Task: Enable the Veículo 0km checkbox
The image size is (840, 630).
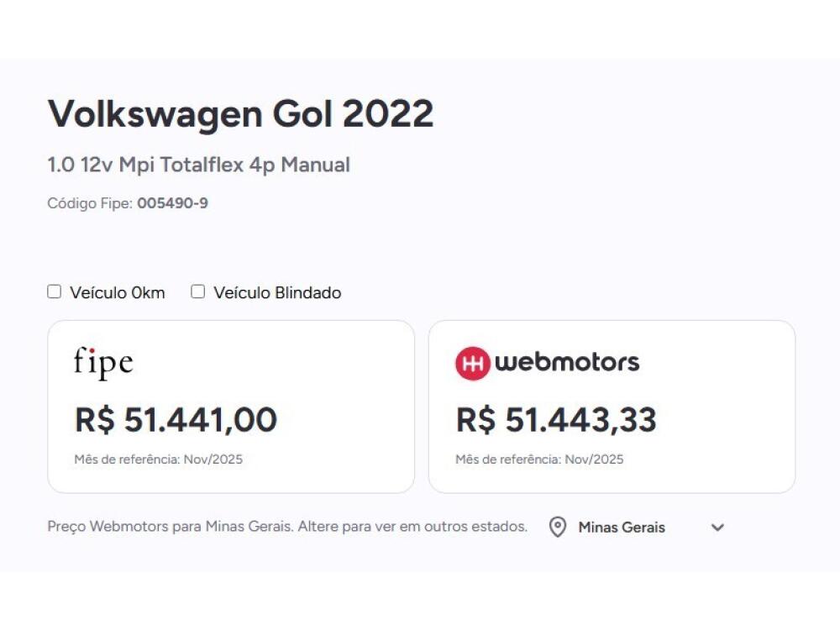Action: 55,292
